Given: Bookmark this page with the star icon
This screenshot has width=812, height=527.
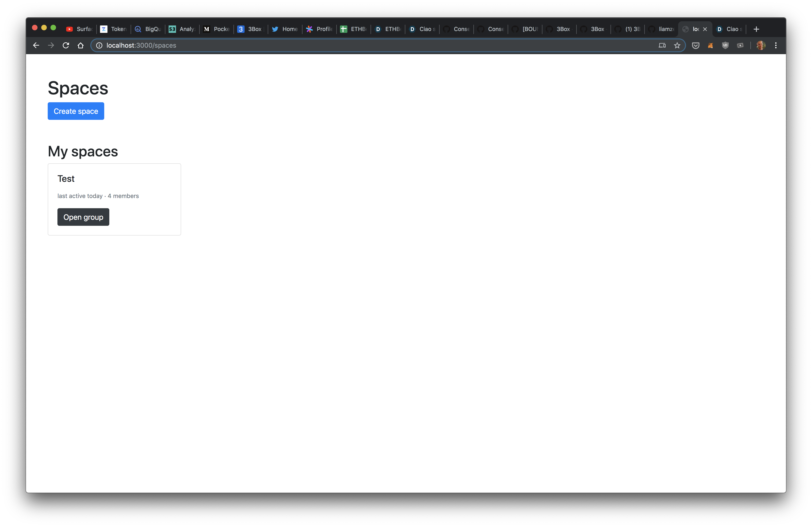Looking at the screenshot, I should point(677,45).
